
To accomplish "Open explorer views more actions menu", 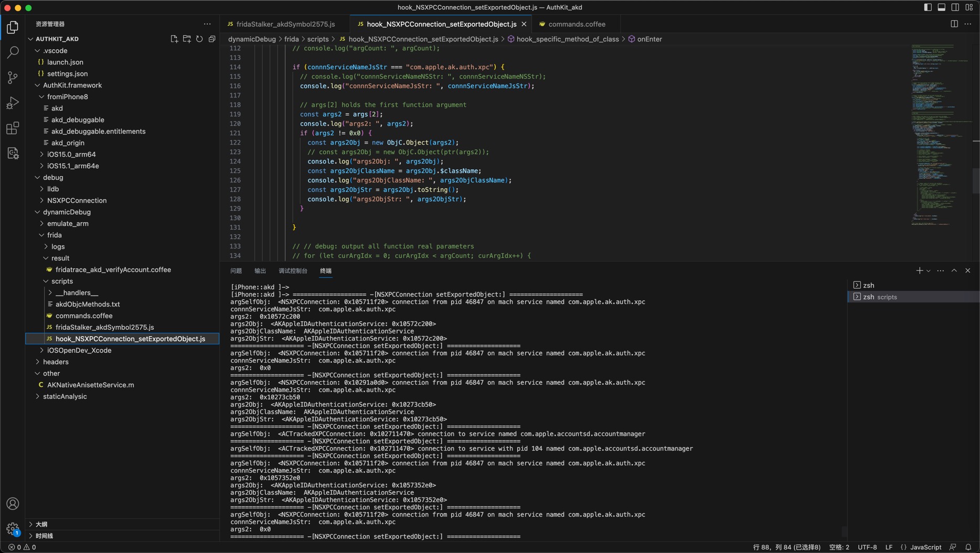I will pos(207,24).
